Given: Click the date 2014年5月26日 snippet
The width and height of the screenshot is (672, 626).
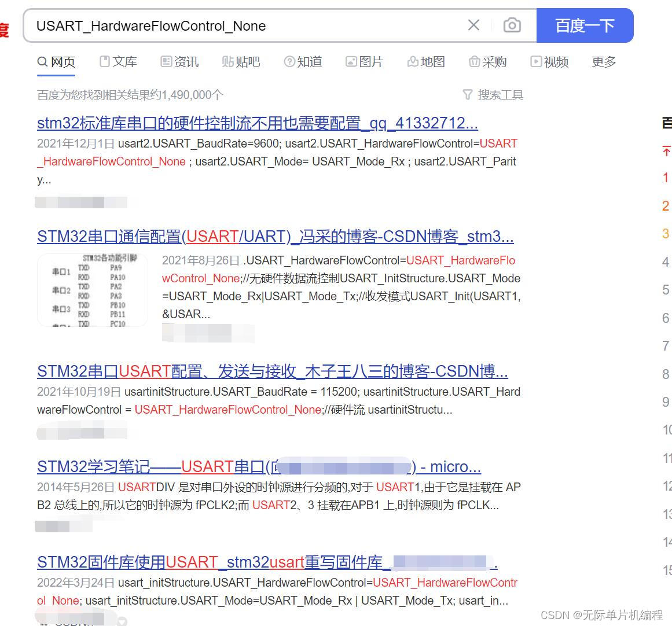Looking at the screenshot, I should coord(76,487).
